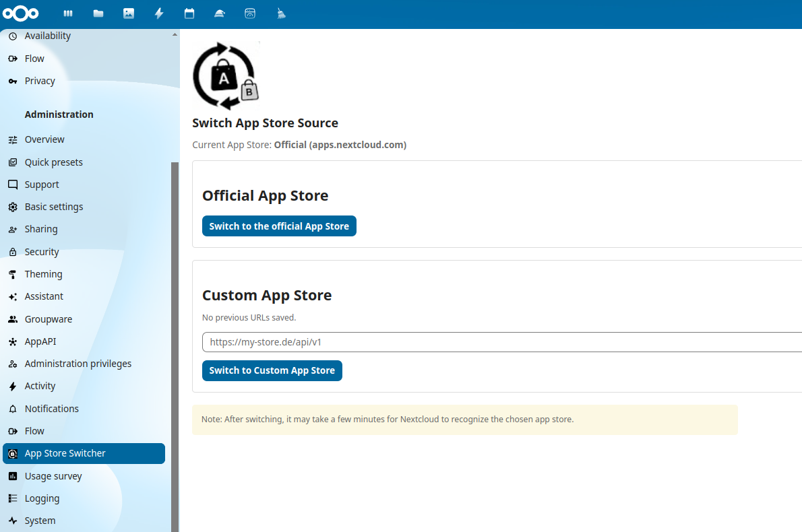The height and width of the screenshot is (532, 802).
Task: Click the person-plus icon beside Sharing
Action: coord(13,230)
